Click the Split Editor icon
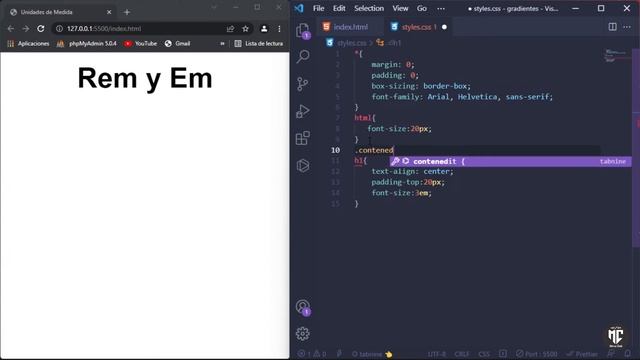Image resolution: width=640 pixels, height=360 pixels. [612, 27]
